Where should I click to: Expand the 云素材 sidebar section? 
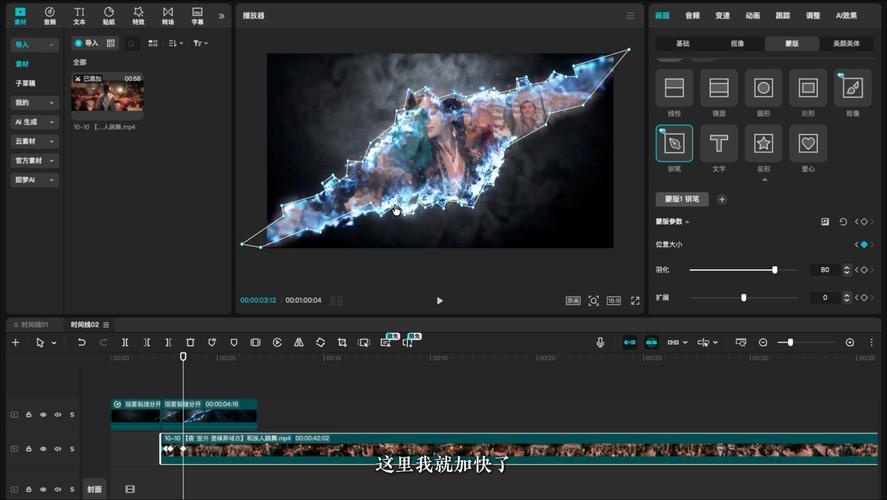(x=51, y=141)
